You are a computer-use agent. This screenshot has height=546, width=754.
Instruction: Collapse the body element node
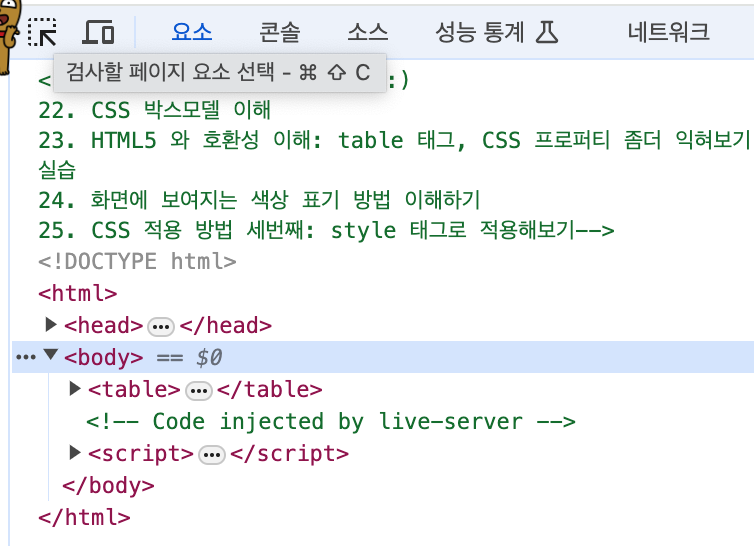click(50, 356)
